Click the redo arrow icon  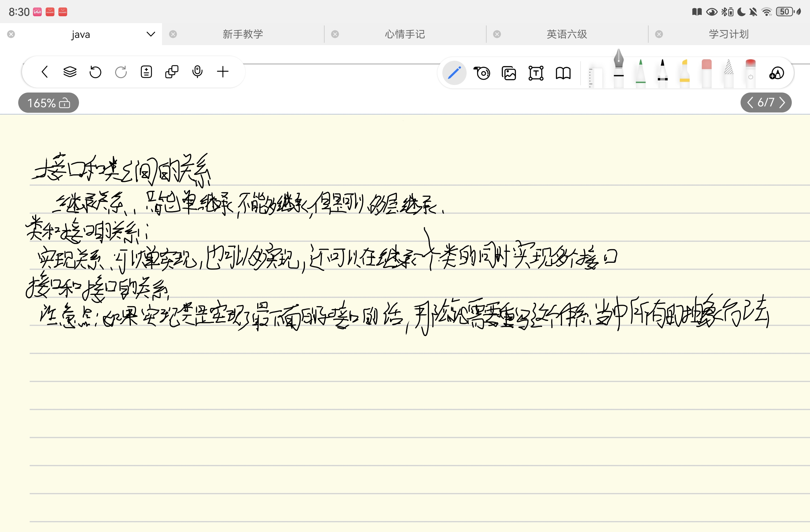coord(121,72)
